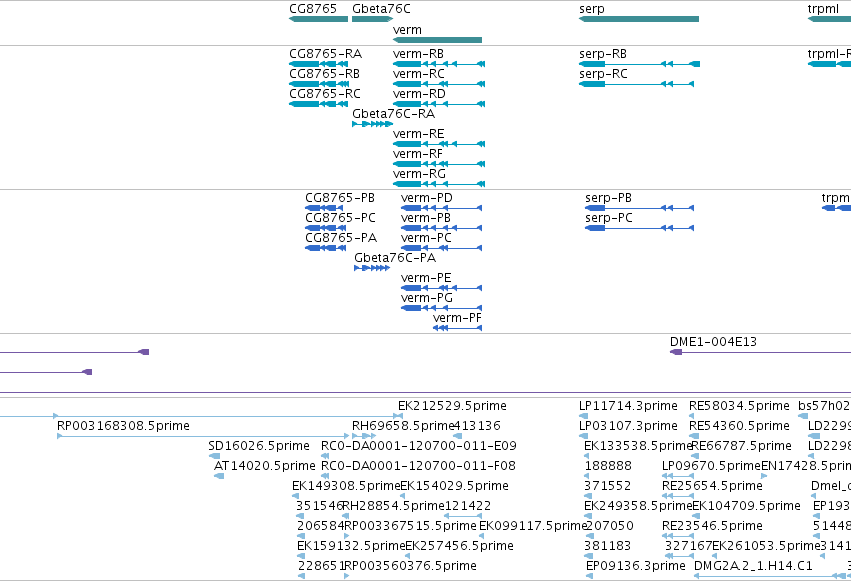This screenshot has width=851, height=581.
Task: Select the serp-RC transcript
Action: (x=637, y=84)
